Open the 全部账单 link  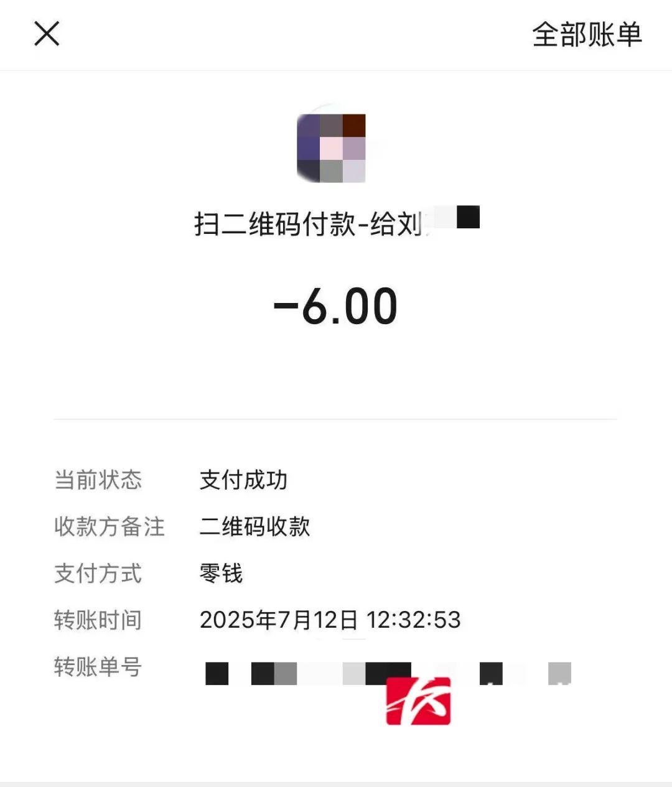coord(587,34)
